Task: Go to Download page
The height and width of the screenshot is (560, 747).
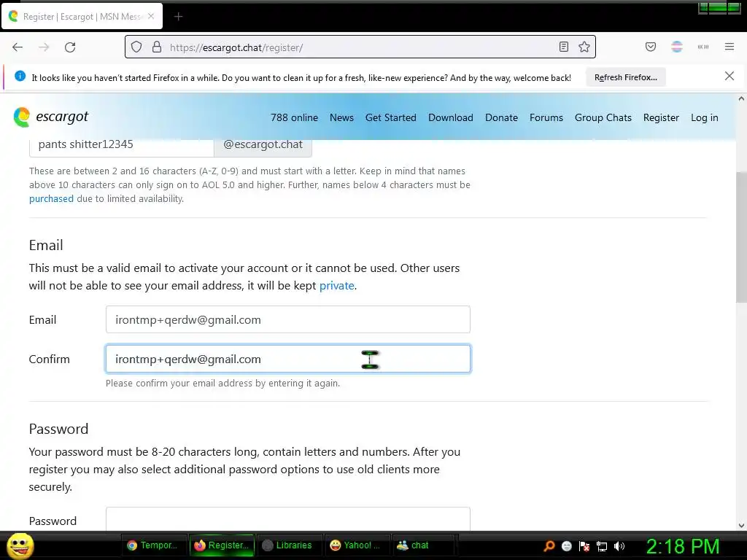Action: (451, 117)
